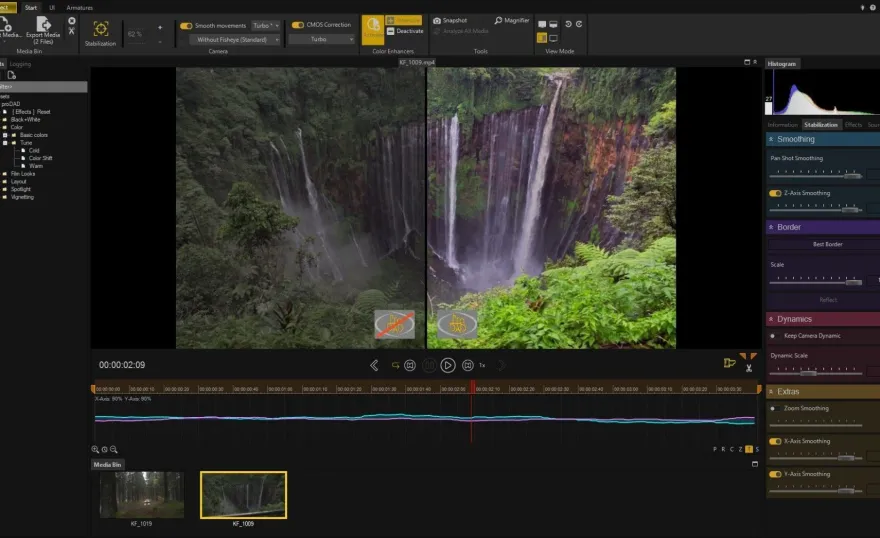The image size is (880, 538).
Task: Toggle Y-Axis Smoothing switch
Action: tap(775, 474)
